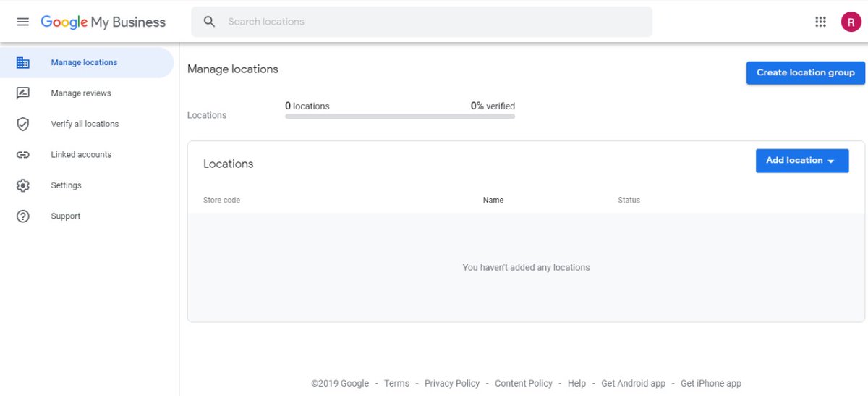Click the search magnifier icon
This screenshot has width=868, height=396.
(x=210, y=22)
